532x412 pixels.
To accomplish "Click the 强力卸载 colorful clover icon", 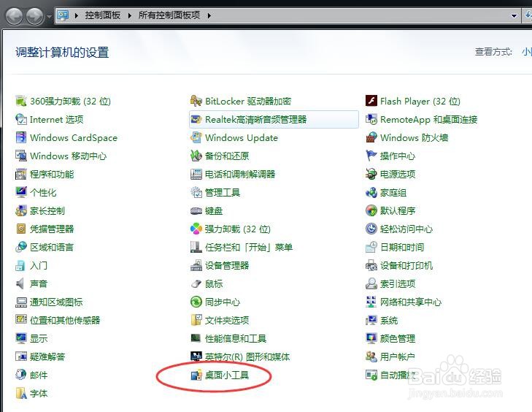I will click(196, 229).
